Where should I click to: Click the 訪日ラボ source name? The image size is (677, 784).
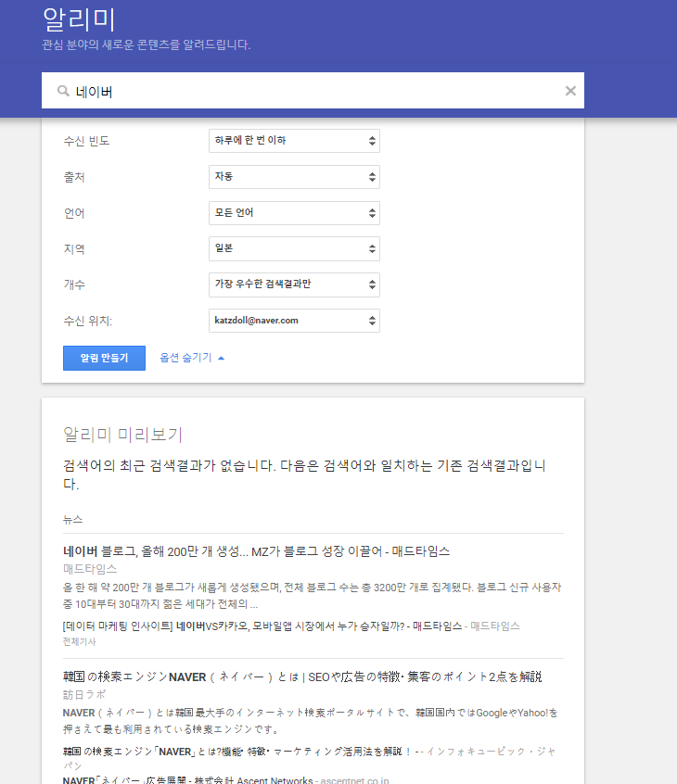point(84,694)
